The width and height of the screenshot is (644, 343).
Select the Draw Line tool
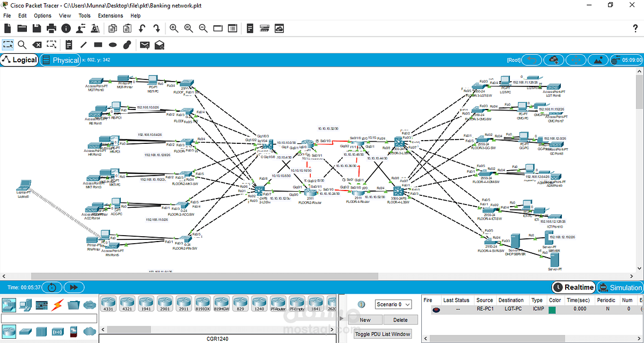coord(83,45)
